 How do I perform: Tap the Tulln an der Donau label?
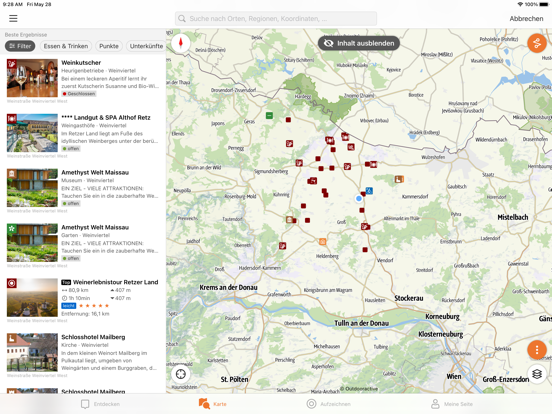362,323
